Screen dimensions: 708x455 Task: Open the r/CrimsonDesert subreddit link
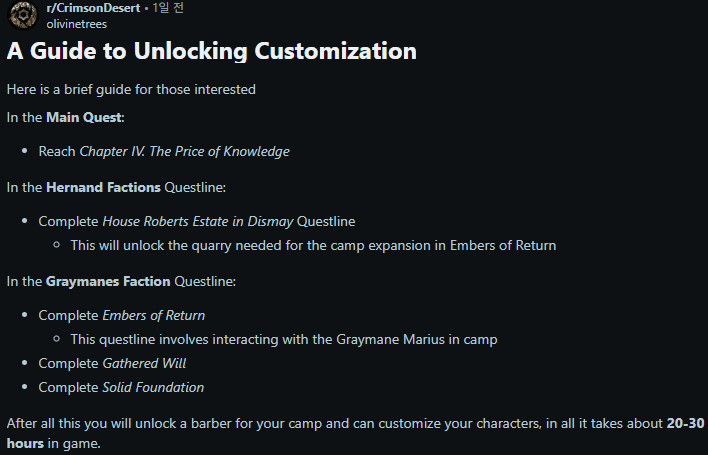[x=94, y=8]
